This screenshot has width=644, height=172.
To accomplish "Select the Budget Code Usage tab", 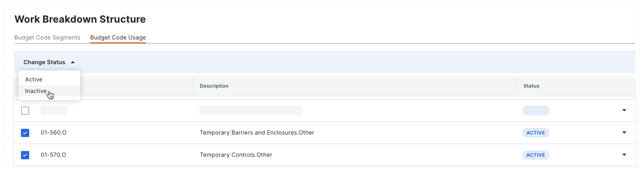I will click(118, 37).
